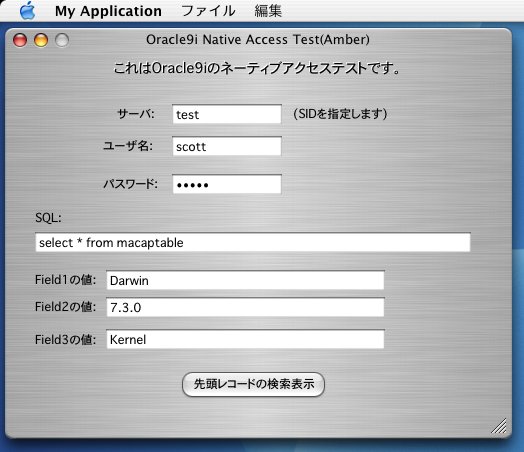Screen dimensions: 524x452
Task: Click the (SIDを指定します) hint label
Action: (340, 114)
